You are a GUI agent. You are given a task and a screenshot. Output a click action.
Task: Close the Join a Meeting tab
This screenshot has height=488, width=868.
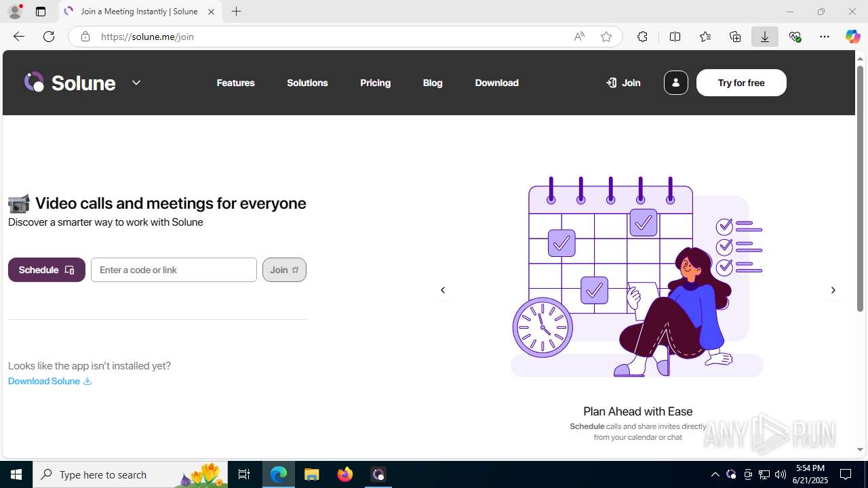tap(211, 12)
